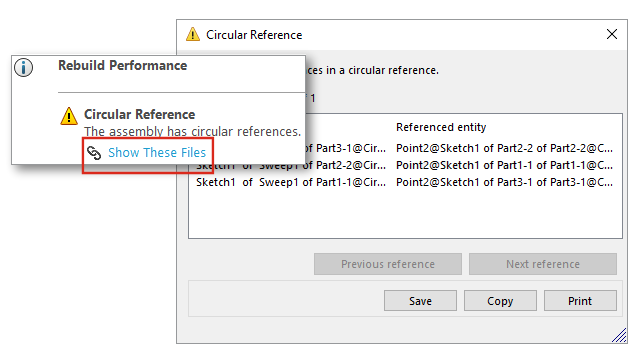Click the Rebuild Performance info icon
The image size is (640, 360).
click(23, 67)
